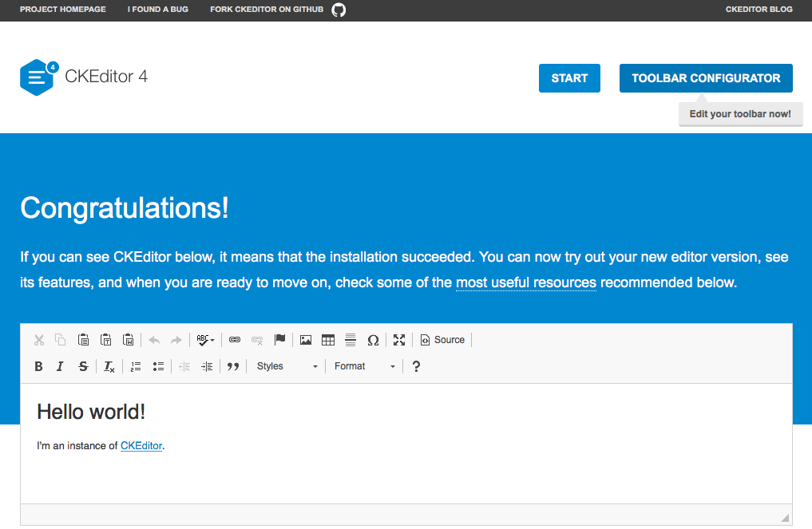
Task: Insert a horizontal line
Action: pyautogui.click(x=351, y=340)
